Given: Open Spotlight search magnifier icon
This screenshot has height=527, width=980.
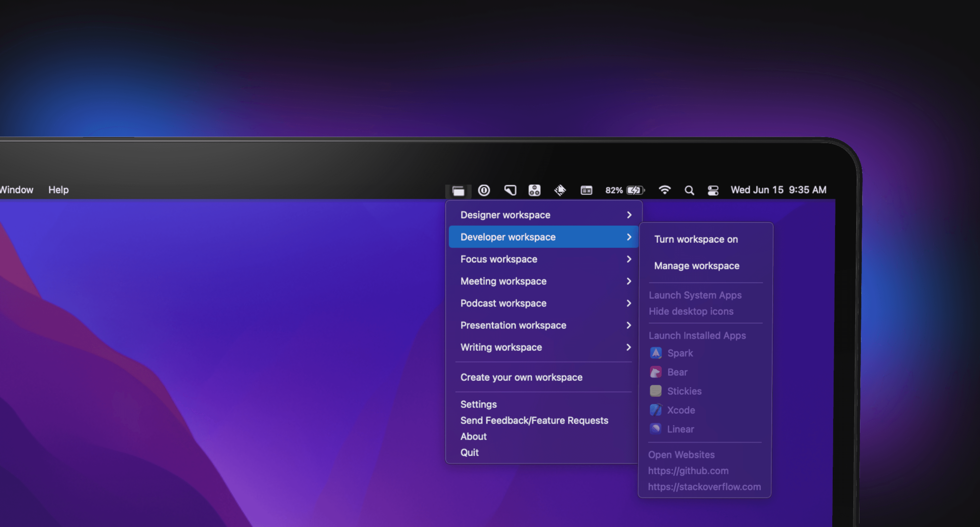Looking at the screenshot, I should (x=689, y=190).
